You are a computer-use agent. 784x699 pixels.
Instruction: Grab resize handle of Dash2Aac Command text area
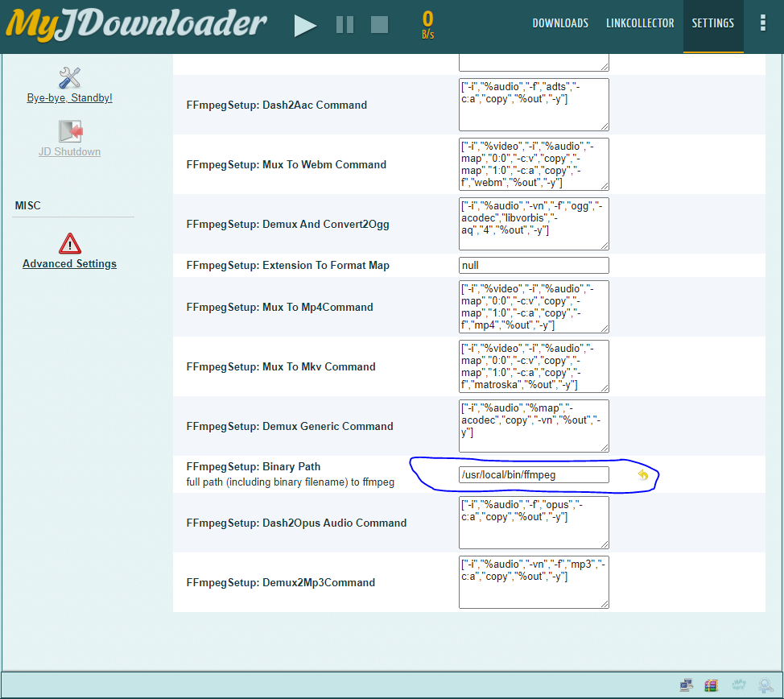[x=605, y=126]
